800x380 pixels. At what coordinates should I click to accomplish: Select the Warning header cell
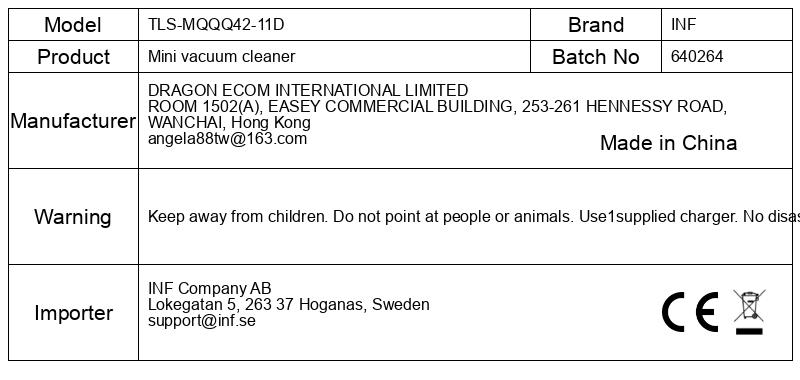(73, 217)
